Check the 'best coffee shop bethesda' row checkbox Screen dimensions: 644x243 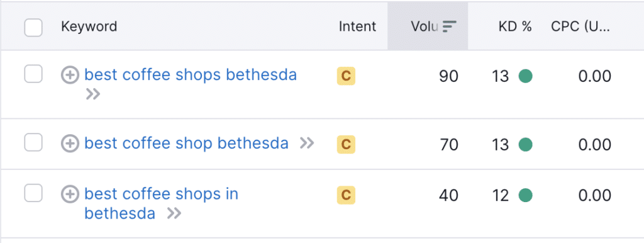coord(33,142)
